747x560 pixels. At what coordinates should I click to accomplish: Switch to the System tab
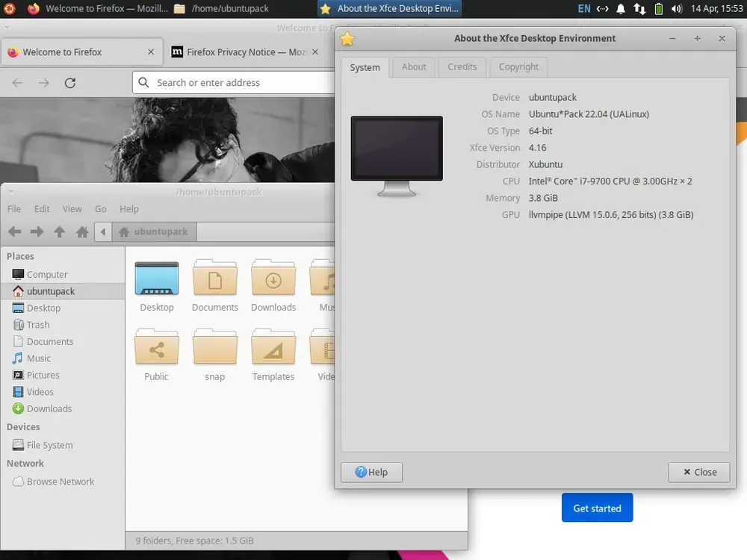[365, 67]
